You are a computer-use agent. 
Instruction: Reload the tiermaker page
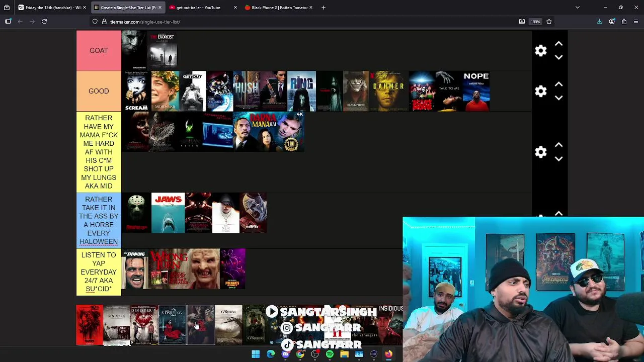(44, 22)
